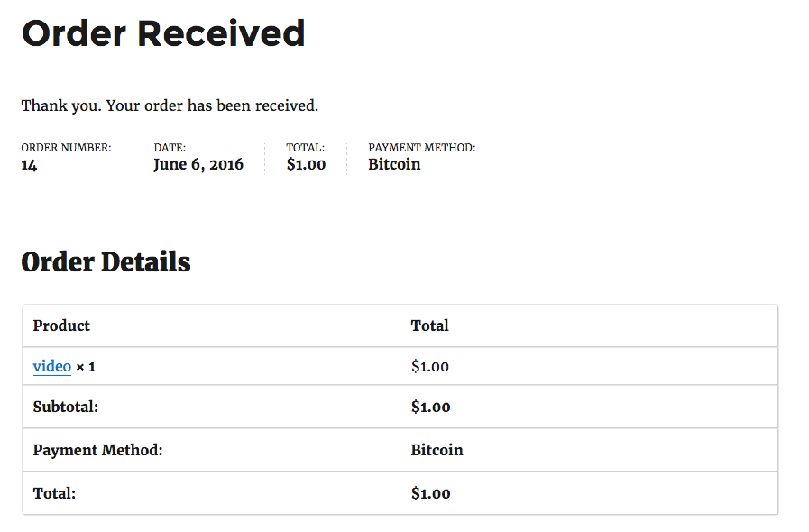Click the Order Details heading
809x532 pixels.
106,261
